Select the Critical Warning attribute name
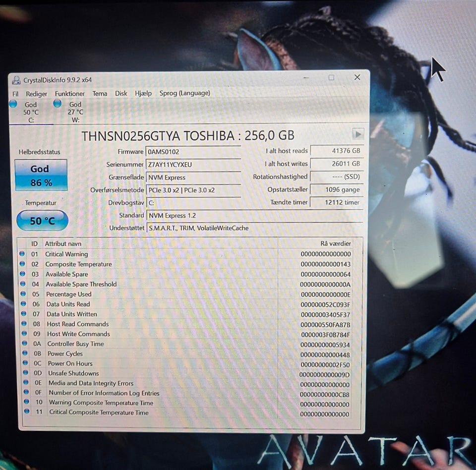Viewport: 476px width, 470px height. [x=66, y=254]
